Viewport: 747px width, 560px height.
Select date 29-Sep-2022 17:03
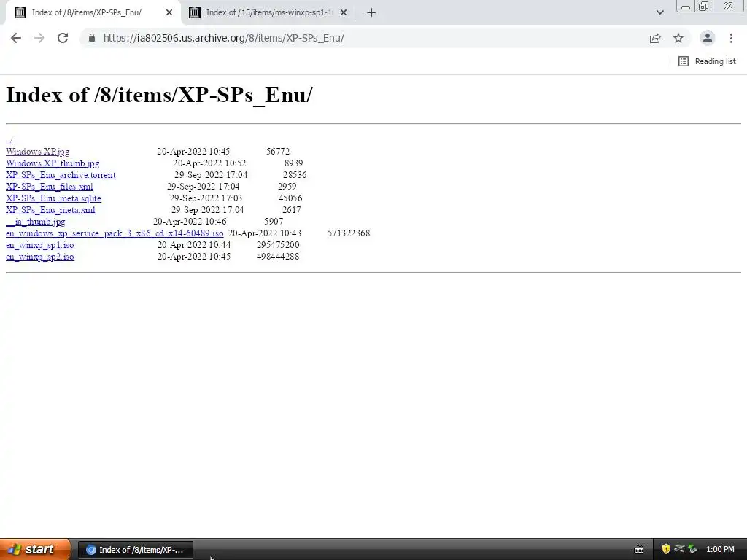(206, 198)
